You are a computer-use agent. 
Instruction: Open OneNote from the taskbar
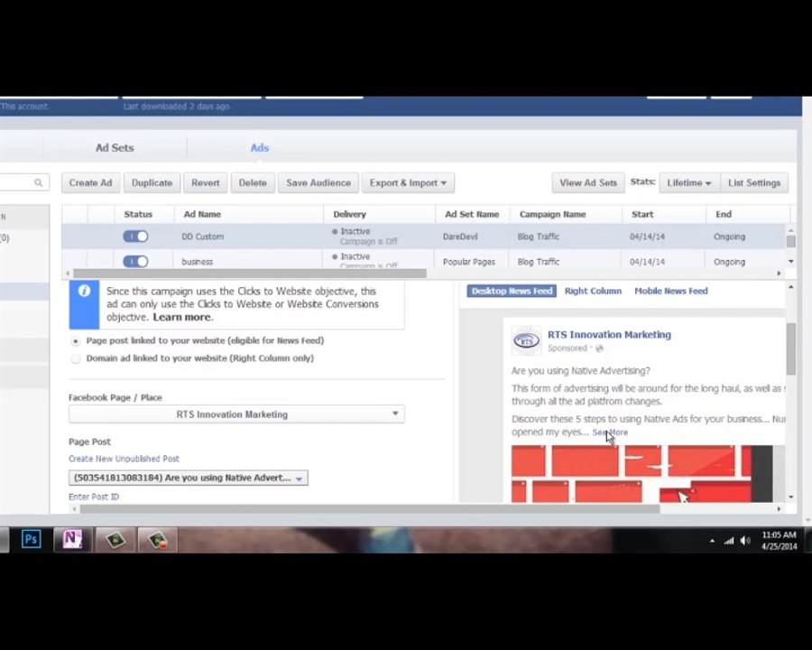pos(72,539)
